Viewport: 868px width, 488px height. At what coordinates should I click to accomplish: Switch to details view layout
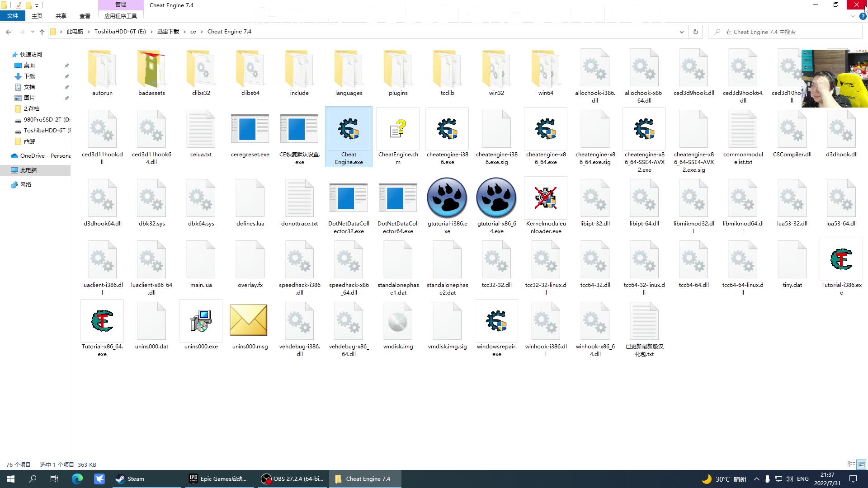tap(851, 465)
